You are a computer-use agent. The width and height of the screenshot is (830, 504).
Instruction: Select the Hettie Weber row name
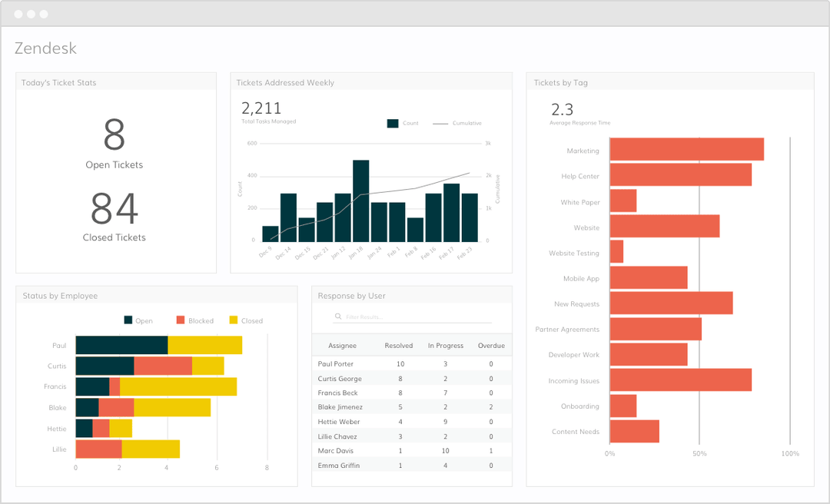(339, 422)
